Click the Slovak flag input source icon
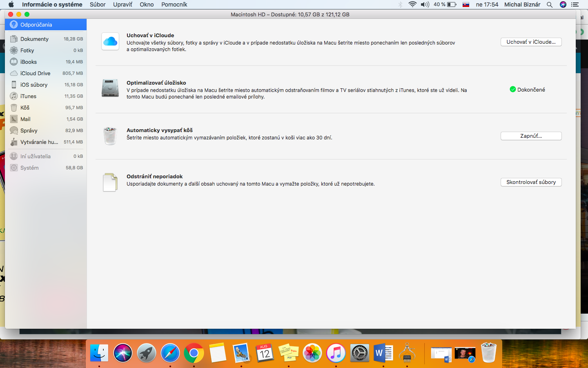The image size is (588, 368). click(466, 4)
